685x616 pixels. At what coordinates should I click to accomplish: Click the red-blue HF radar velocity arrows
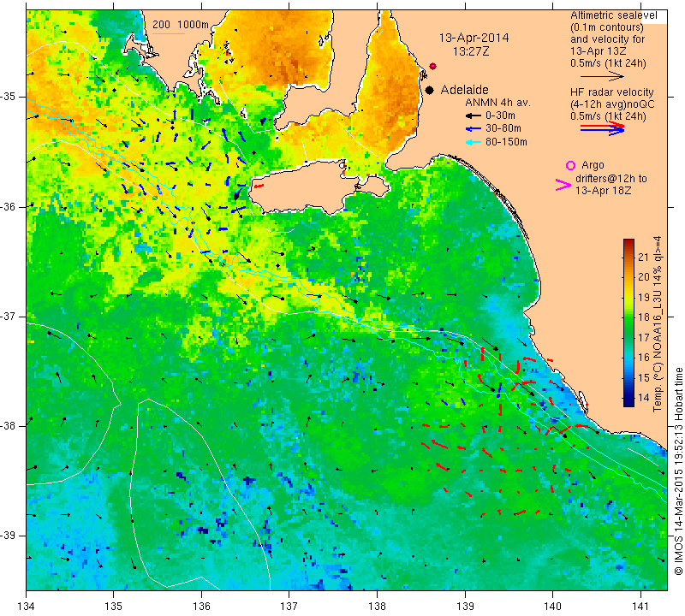point(603,128)
